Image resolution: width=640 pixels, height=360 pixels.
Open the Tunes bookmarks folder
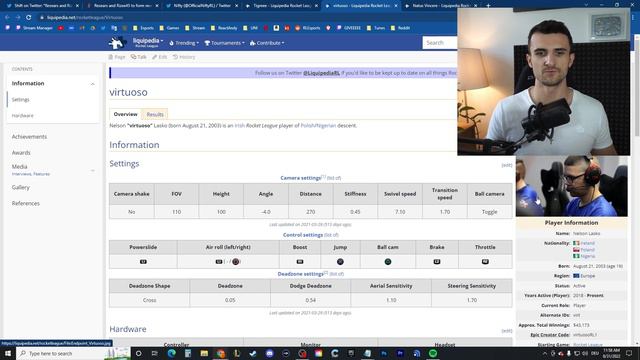coord(376,28)
